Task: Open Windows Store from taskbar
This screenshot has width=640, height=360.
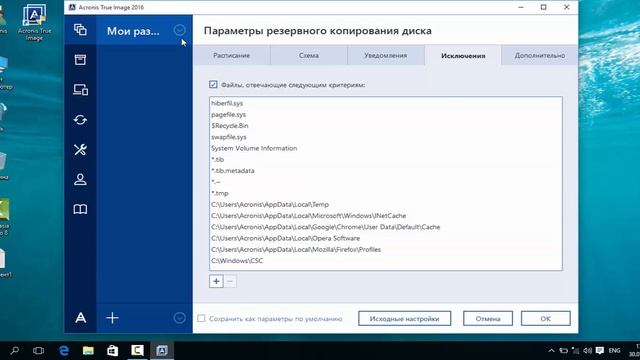Action: (x=112, y=350)
